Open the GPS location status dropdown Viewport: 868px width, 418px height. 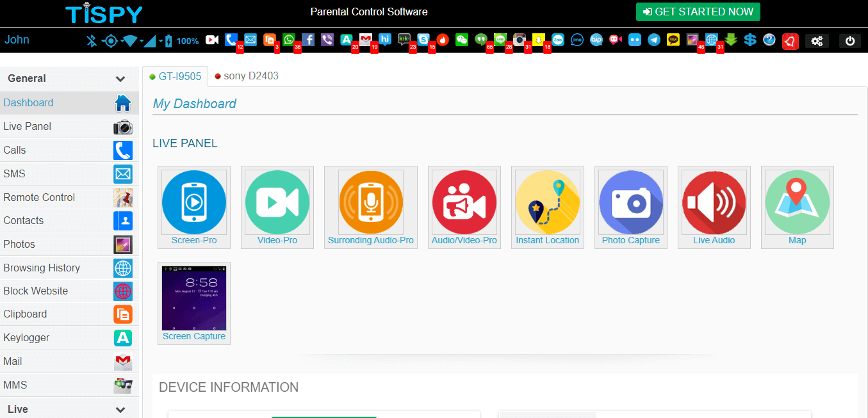point(110,41)
